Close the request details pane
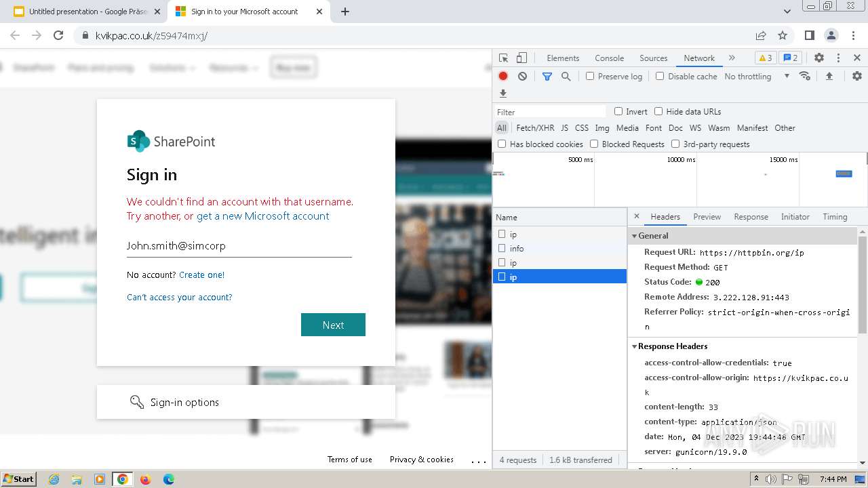Viewport: 868px width, 488px height. click(x=636, y=217)
